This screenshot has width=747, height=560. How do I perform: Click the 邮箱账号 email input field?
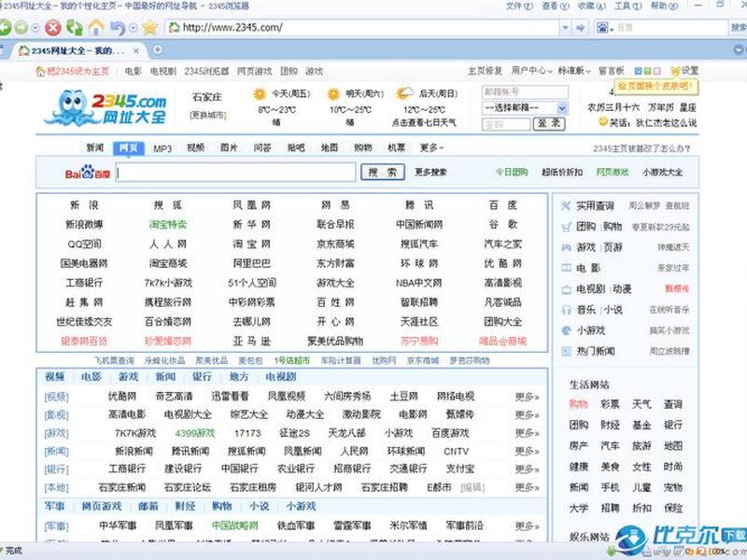(525, 91)
